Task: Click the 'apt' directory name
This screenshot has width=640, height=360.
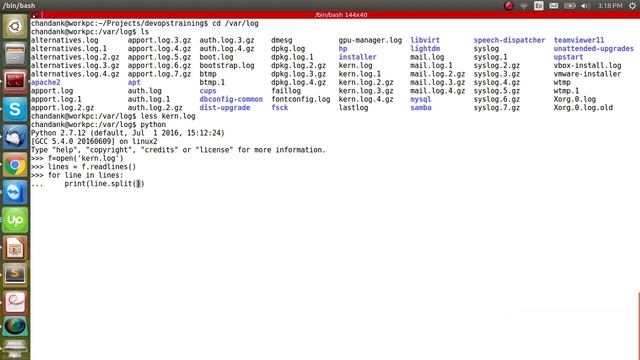Action: point(134,82)
